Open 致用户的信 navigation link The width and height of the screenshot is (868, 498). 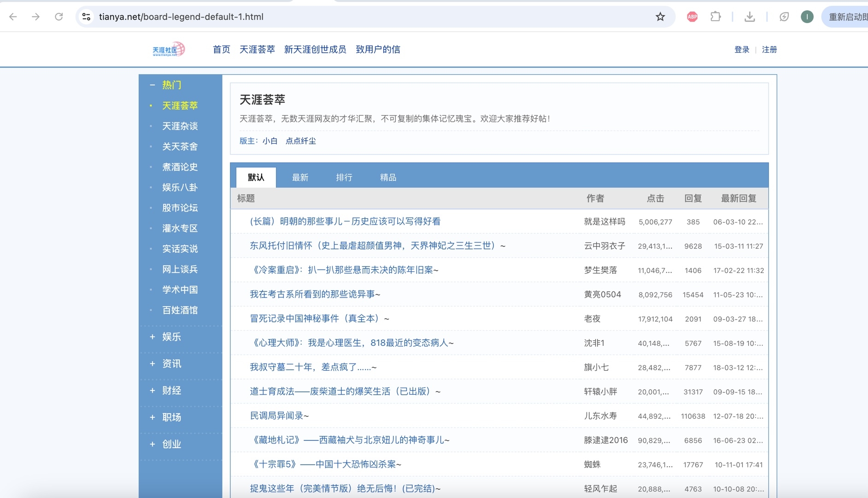click(x=378, y=49)
